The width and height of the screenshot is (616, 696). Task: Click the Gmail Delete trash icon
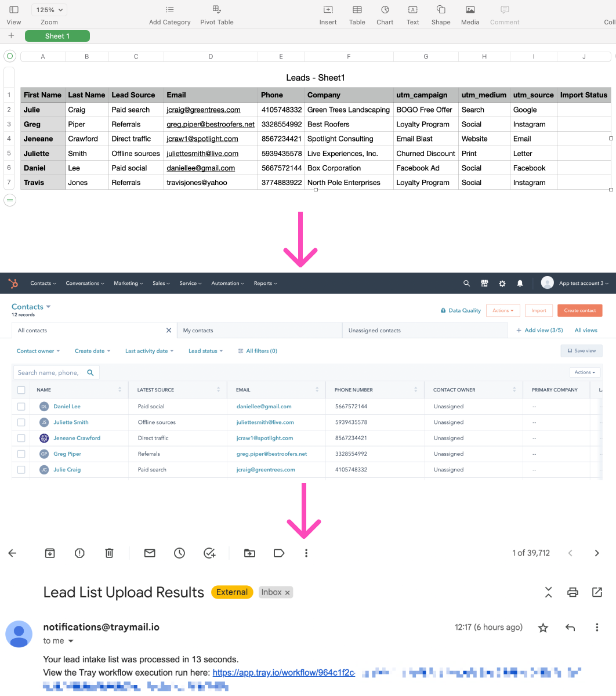click(x=109, y=553)
